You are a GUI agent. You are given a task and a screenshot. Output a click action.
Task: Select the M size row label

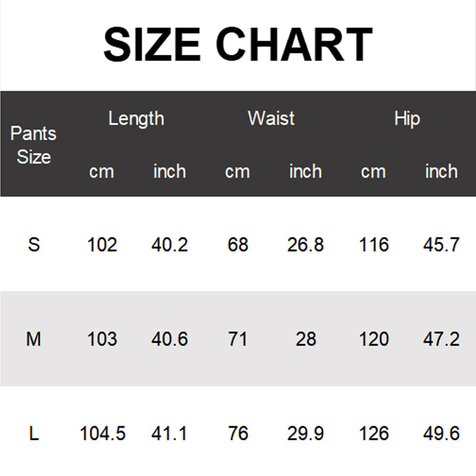coord(33,339)
